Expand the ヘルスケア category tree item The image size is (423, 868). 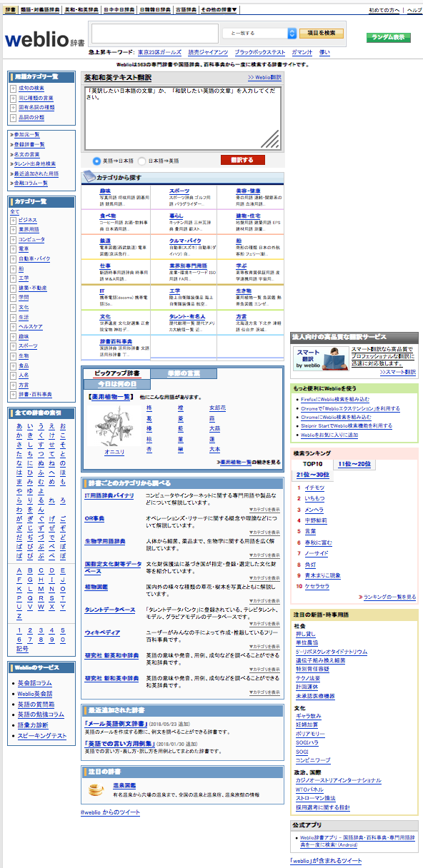[x=13, y=326]
